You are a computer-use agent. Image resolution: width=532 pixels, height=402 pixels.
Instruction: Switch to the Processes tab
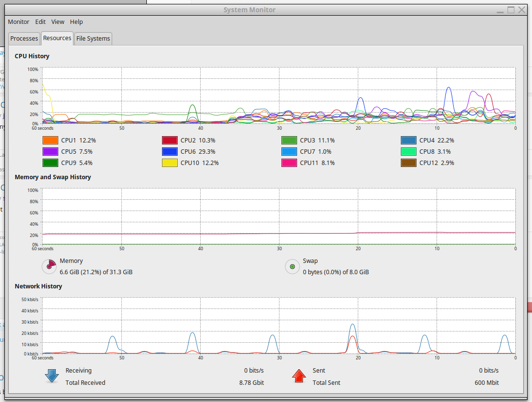pos(24,38)
